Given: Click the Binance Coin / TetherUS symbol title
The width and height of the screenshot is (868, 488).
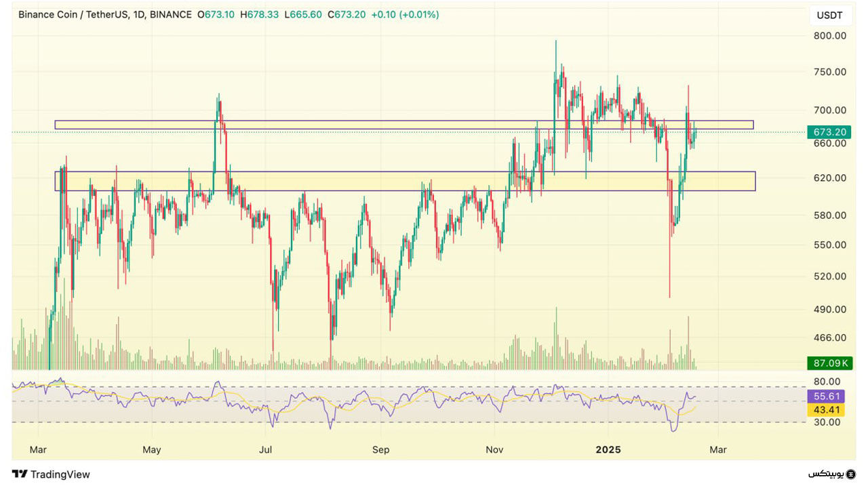Looking at the screenshot, I should [x=71, y=14].
